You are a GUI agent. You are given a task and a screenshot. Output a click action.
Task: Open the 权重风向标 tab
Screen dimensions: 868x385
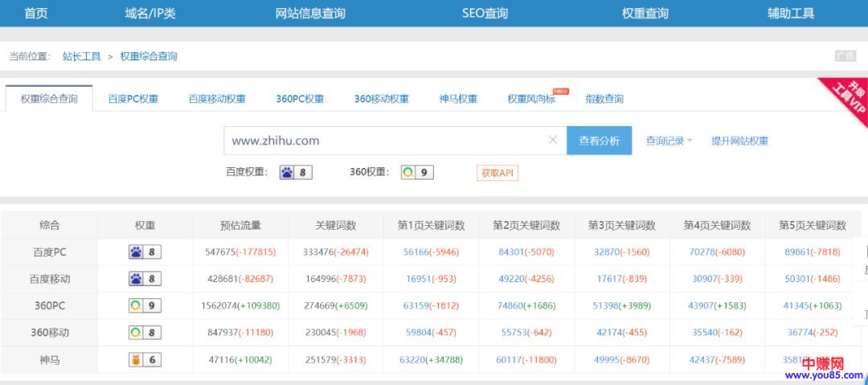click(x=531, y=99)
